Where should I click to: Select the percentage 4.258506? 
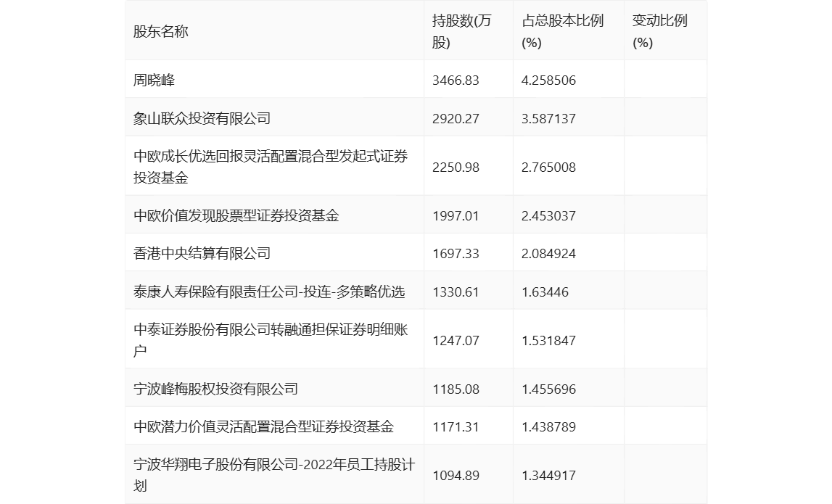click(x=548, y=80)
